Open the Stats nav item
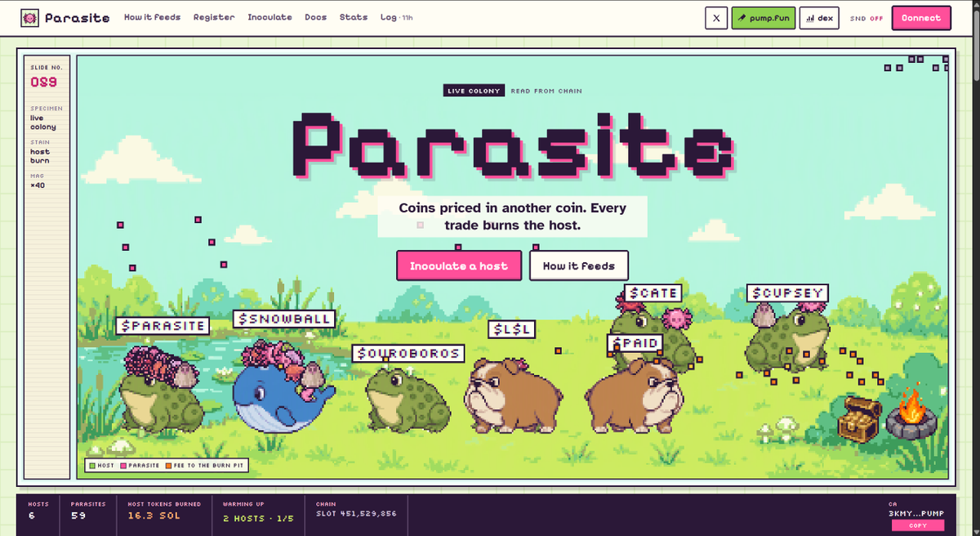The width and height of the screenshot is (980, 536). pyautogui.click(x=354, y=17)
